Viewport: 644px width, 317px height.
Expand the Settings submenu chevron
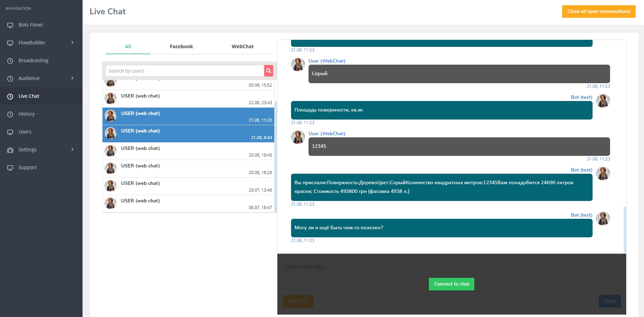pyautogui.click(x=72, y=150)
